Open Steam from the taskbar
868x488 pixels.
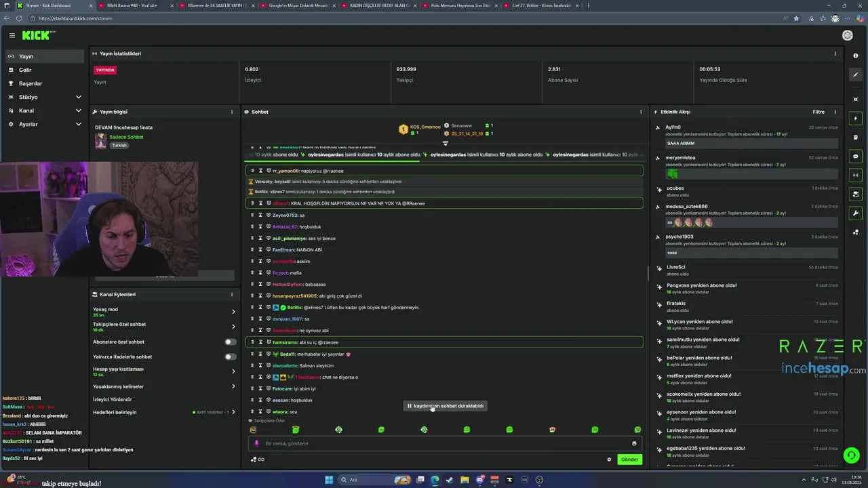pyautogui.click(x=450, y=480)
